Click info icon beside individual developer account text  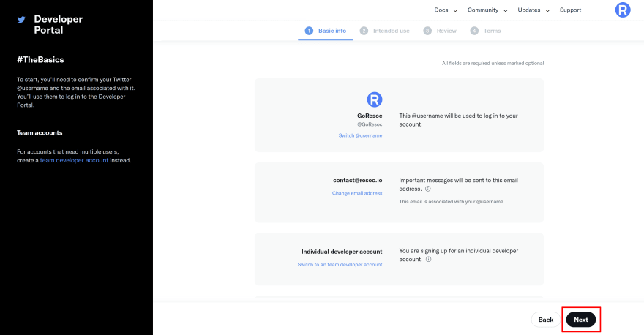(x=428, y=260)
